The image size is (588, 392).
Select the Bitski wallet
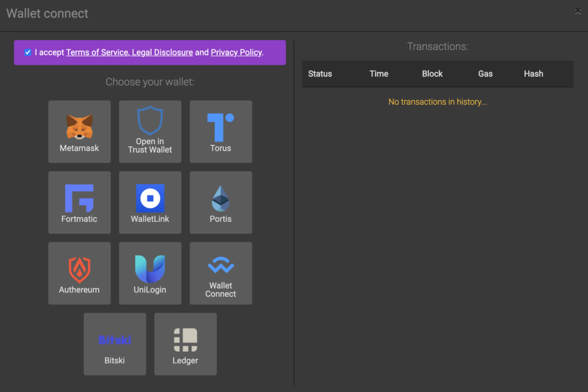point(115,344)
